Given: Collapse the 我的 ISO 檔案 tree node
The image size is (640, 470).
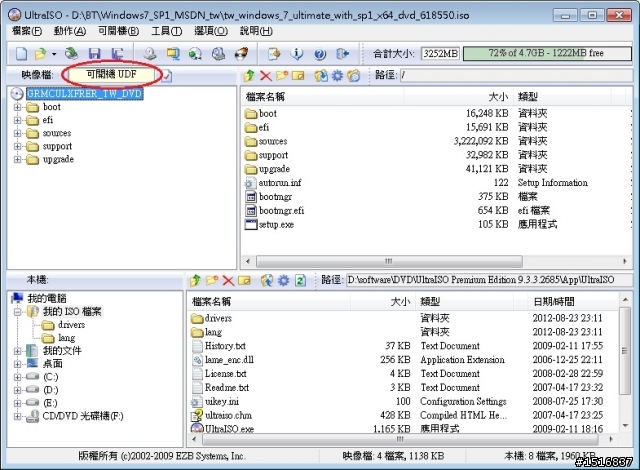Looking at the screenshot, I should [x=17, y=312].
